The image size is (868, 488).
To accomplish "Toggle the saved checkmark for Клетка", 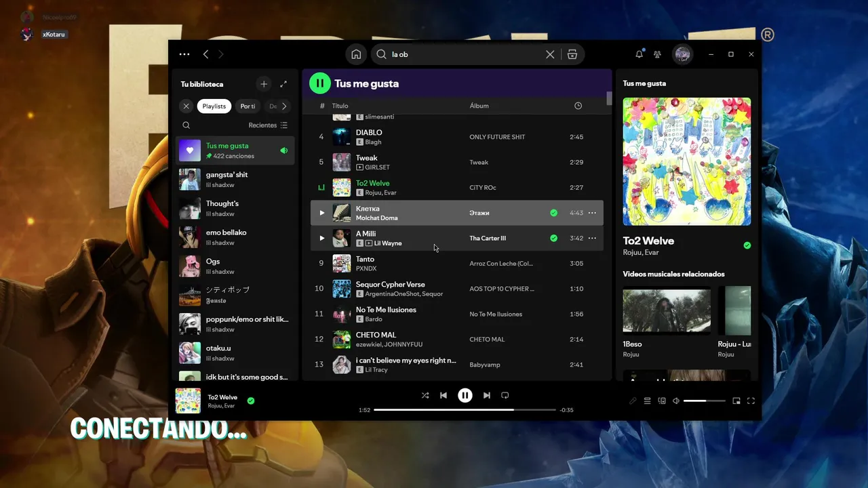I will (553, 213).
